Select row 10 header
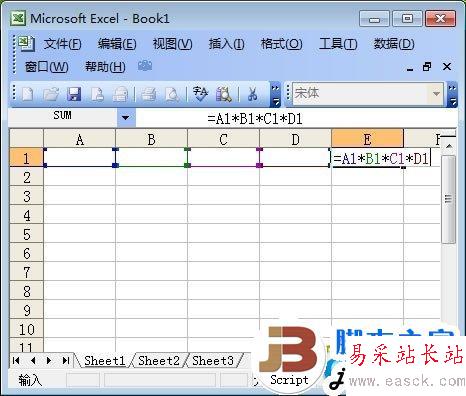The image size is (466, 396). (x=26, y=329)
